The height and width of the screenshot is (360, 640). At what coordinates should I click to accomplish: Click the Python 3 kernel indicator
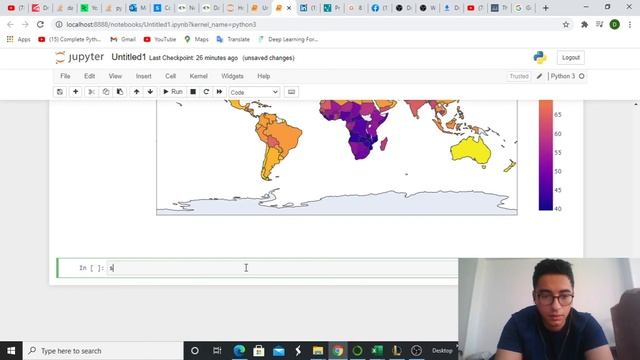tap(567, 76)
